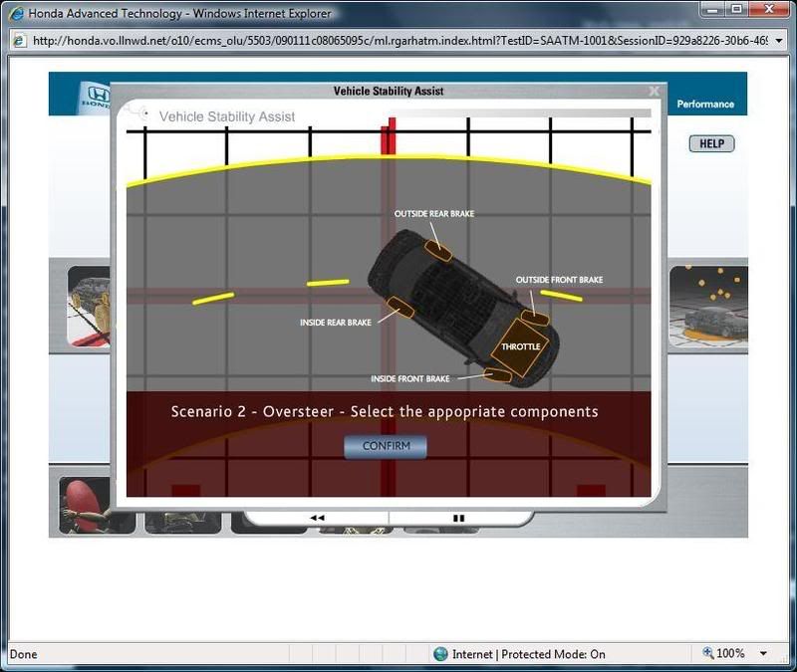Click the CONFIRM button

tap(386, 446)
